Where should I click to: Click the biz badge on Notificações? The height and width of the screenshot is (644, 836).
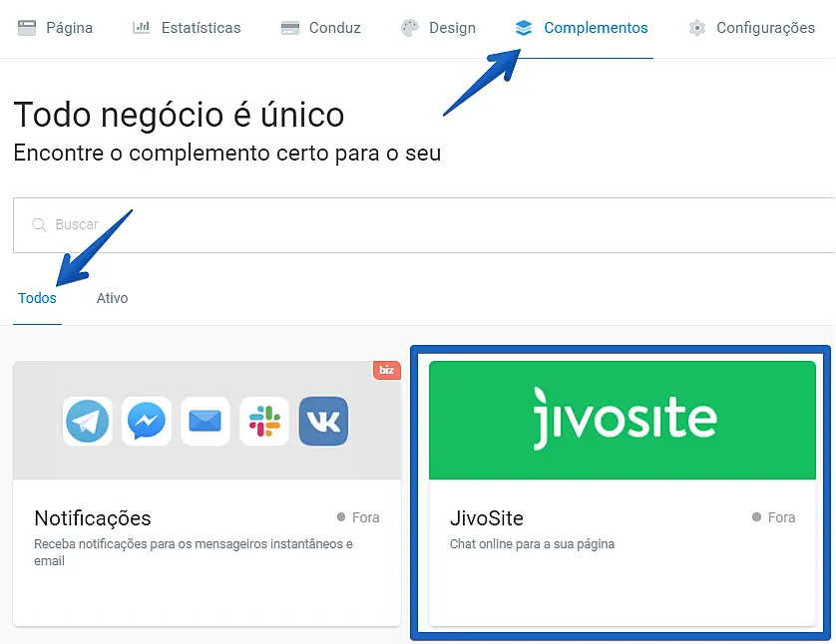coord(387,370)
